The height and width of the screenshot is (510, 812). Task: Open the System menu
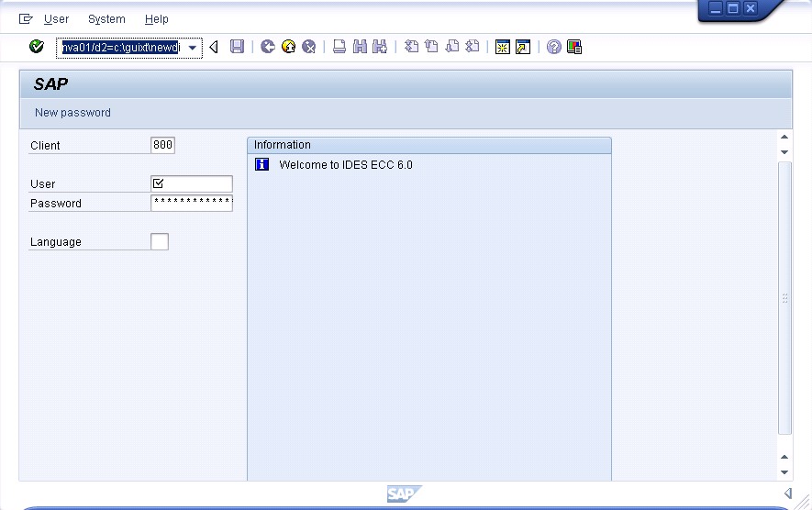(x=106, y=19)
